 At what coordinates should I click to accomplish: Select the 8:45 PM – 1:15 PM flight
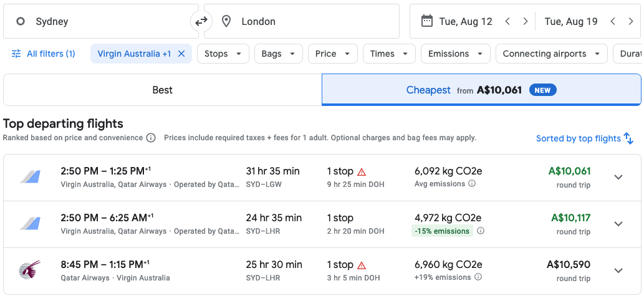pyautogui.click(x=322, y=271)
